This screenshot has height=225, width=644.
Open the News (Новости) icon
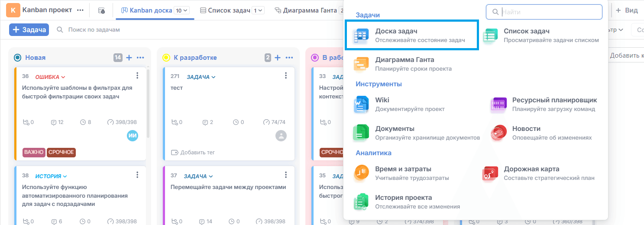tap(498, 133)
